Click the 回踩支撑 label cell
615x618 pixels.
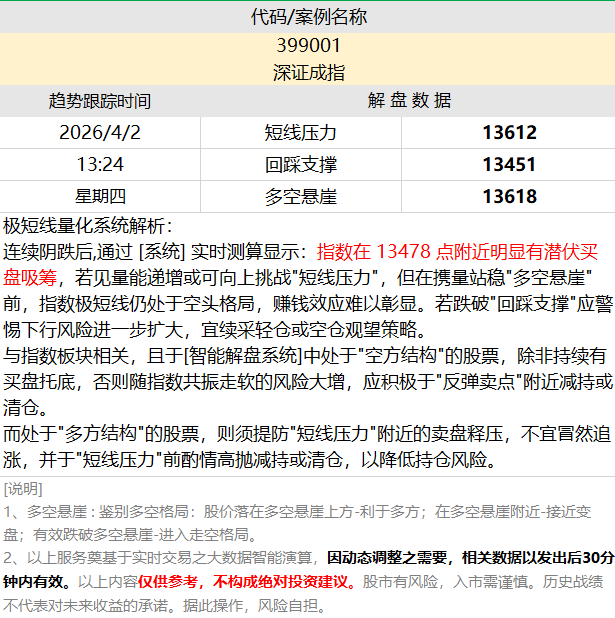301,165
